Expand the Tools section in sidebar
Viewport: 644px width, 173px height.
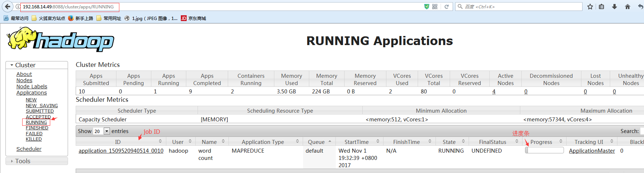[23, 161]
